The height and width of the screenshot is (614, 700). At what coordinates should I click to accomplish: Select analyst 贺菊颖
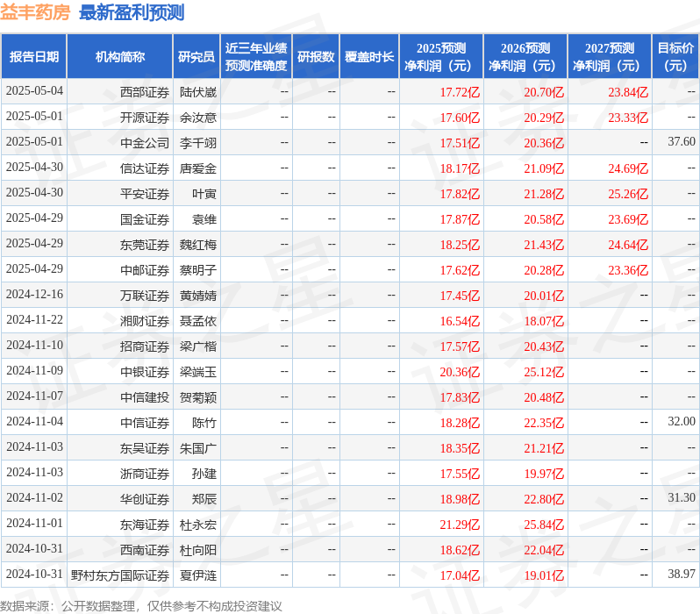[x=197, y=397]
